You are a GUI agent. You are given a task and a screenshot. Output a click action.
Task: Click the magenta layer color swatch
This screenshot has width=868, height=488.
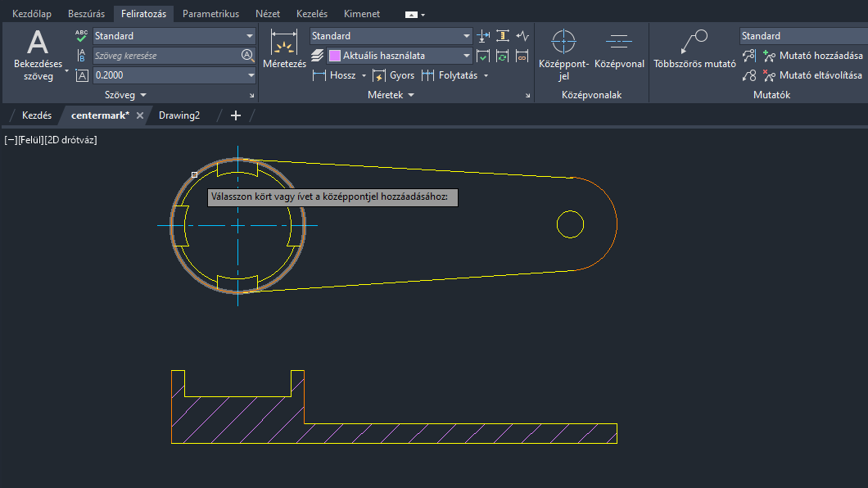[334, 56]
